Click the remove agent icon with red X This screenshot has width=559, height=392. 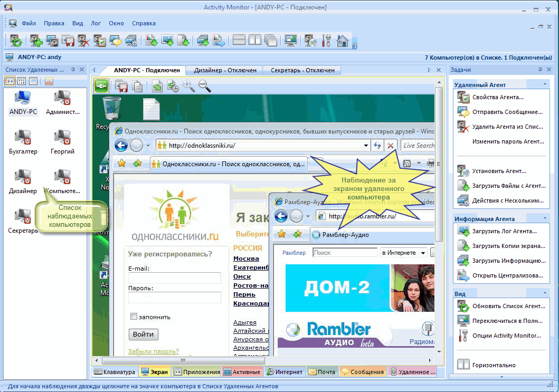[83, 41]
